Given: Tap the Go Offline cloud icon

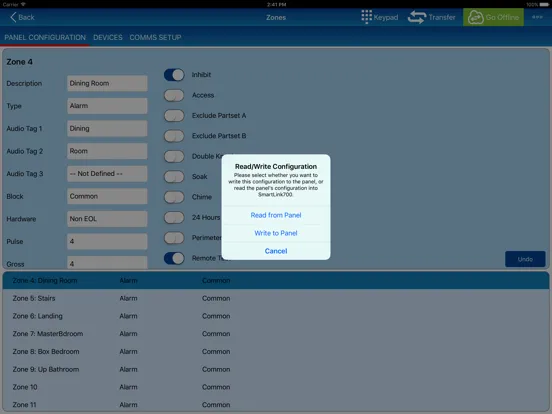Looking at the screenshot, I should point(475,17).
